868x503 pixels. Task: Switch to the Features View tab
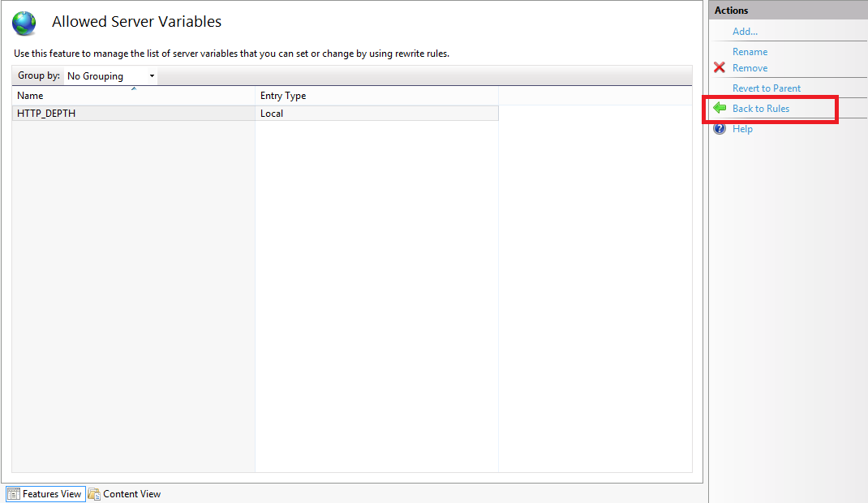[52, 494]
